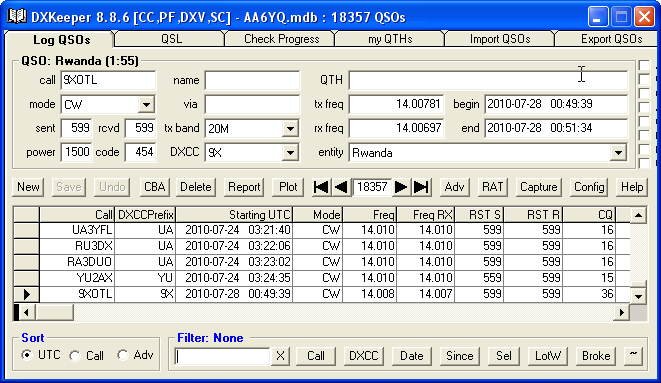
Task: Select the RU3DX row in log
Action: (322, 246)
